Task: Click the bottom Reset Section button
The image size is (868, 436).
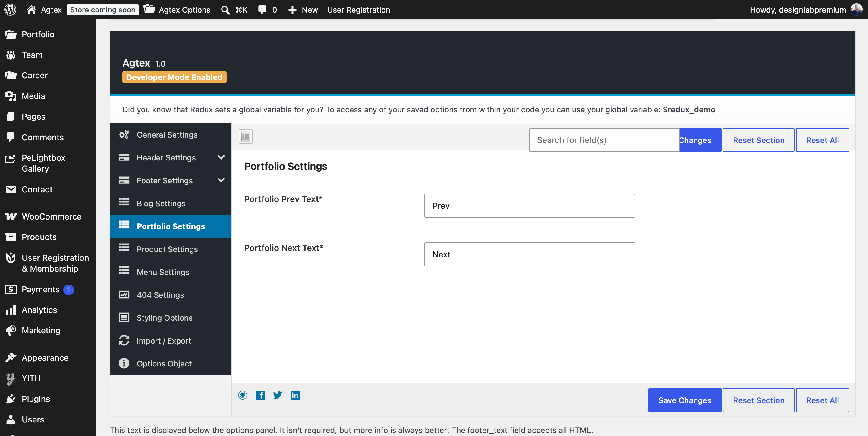Action: (x=759, y=400)
